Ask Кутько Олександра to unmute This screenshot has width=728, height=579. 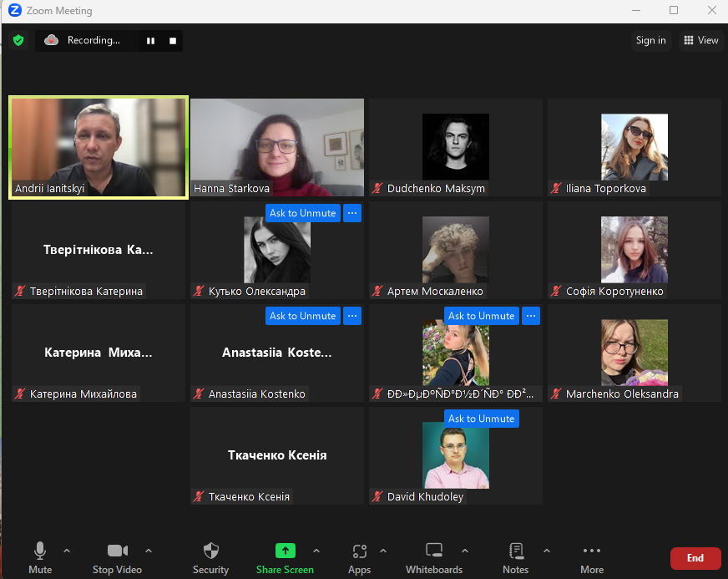click(303, 213)
